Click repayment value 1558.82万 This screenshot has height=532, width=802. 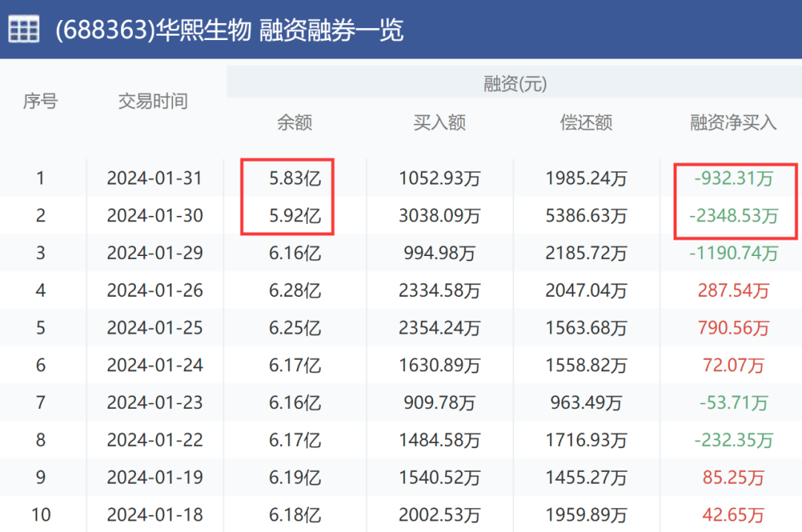point(586,365)
